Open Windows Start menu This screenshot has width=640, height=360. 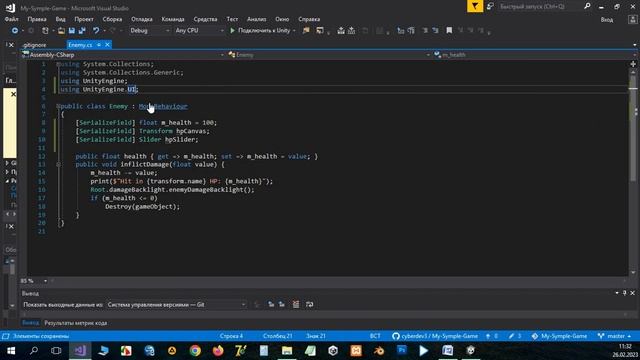[x=11, y=351]
